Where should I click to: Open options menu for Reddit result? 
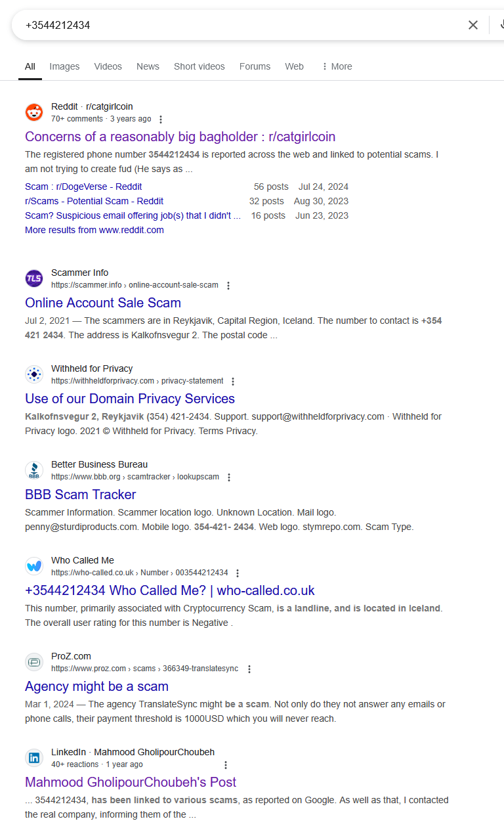pos(161,120)
